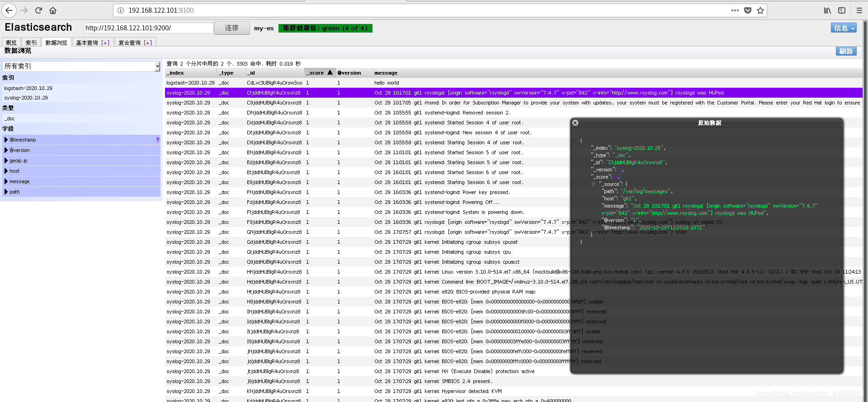The height and width of the screenshot is (402, 868).
Task: Expand the geoip.ip field filter
Action: pos(81,161)
